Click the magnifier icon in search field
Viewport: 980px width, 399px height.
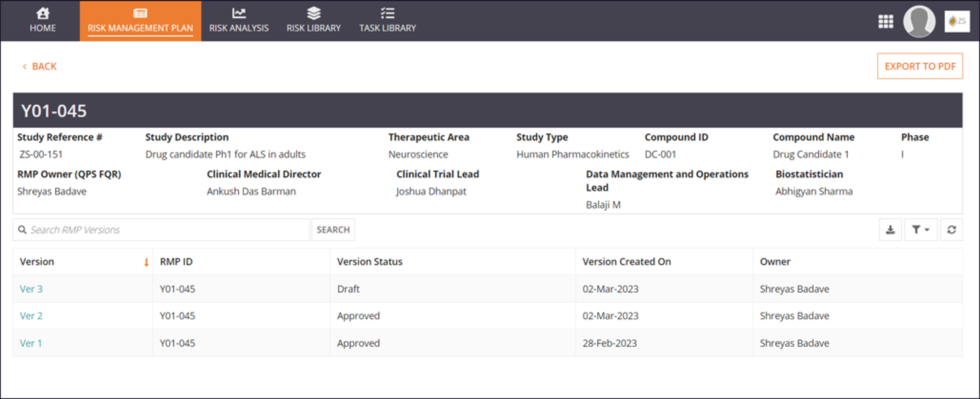click(x=22, y=230)
